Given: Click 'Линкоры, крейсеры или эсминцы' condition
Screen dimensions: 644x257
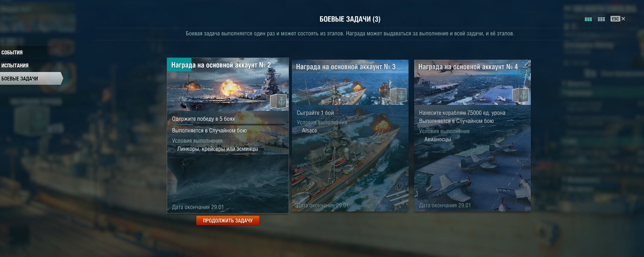Looking at the screenshot, I should 217,149.
